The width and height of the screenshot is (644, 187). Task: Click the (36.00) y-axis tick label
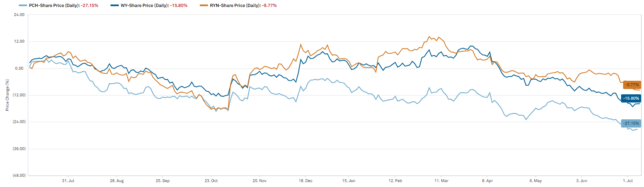[x=19, y=149]
